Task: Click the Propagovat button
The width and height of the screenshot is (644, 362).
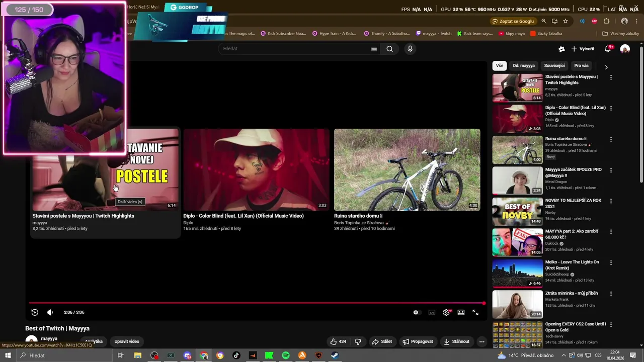Action: pyautogui.click(x=418, y=341)
